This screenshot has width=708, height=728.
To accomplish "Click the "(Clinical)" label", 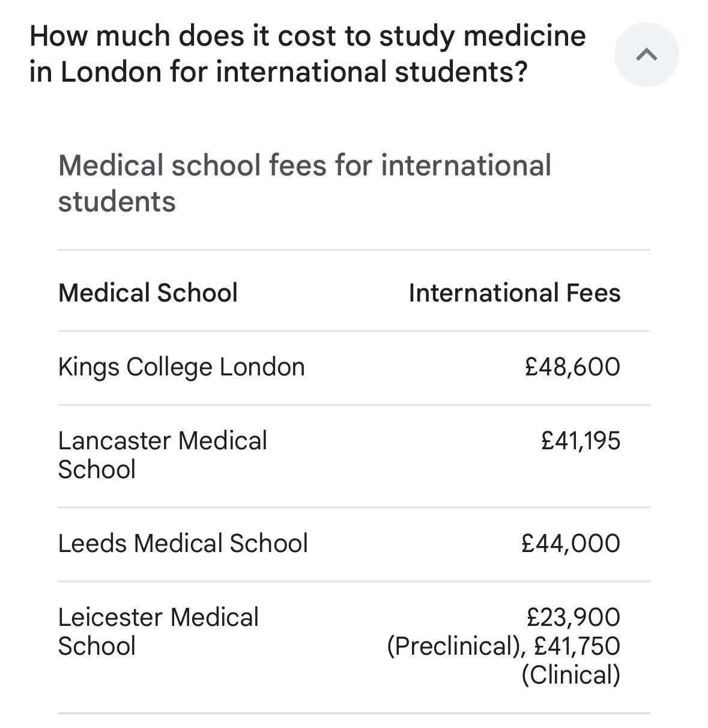I will (570, 675).
